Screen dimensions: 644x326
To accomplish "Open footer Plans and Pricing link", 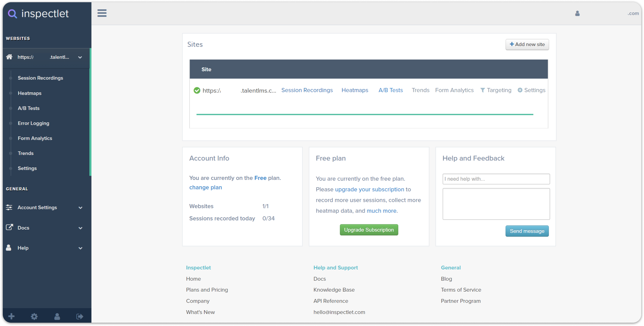I will coord(207,290).
